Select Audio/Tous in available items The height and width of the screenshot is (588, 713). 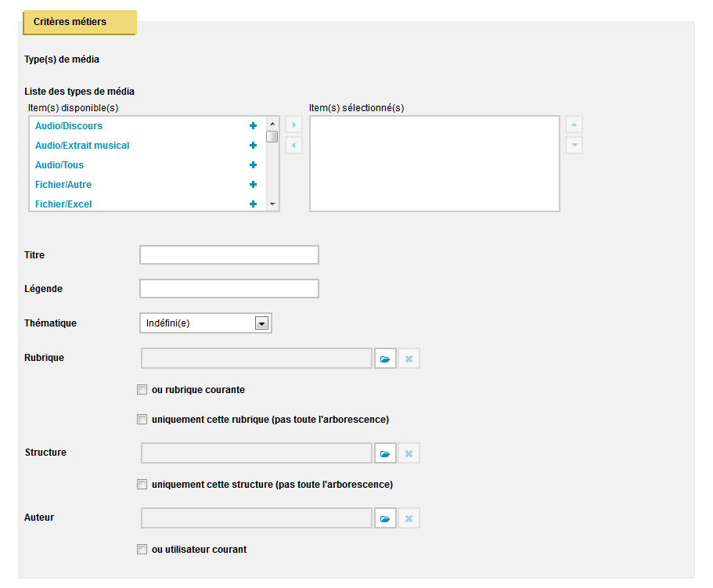[59, 165]
